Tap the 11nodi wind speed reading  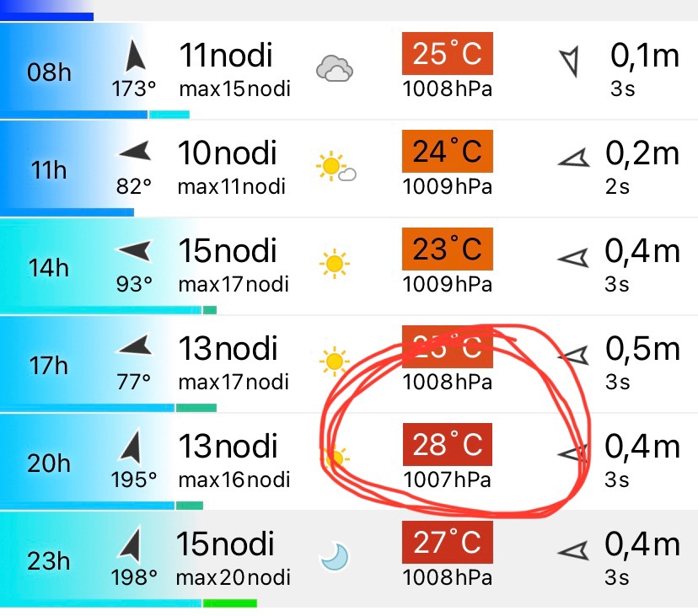(226, 56)
